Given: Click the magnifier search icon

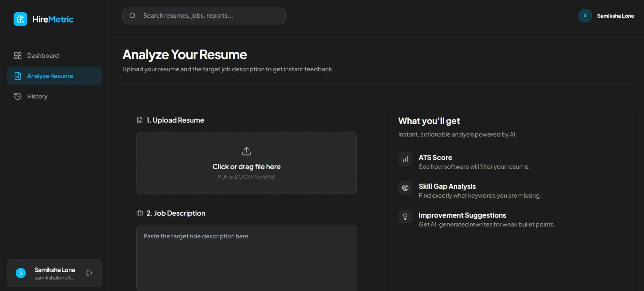Looking at the screenshot, I should click(x=133, y=16).
